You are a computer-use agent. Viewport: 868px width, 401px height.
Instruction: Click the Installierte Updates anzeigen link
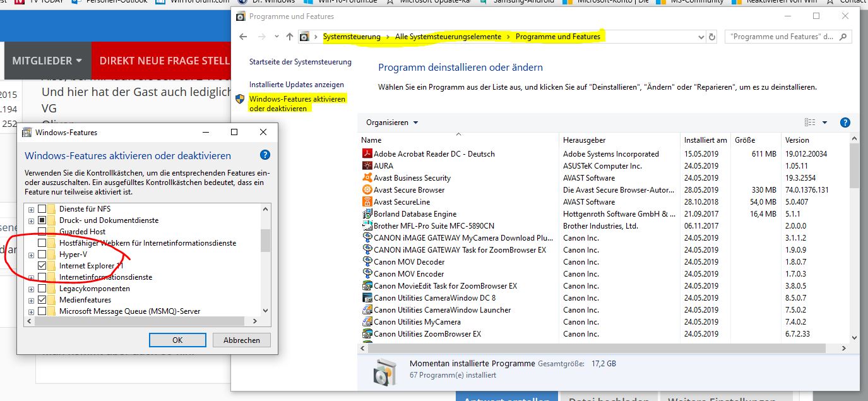coord(297,84)
